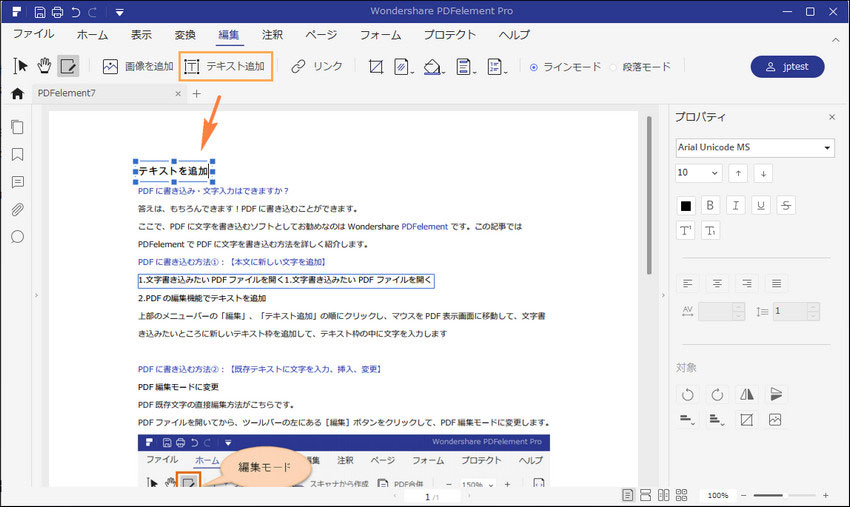Switch to the ページ tab

[321, 35]
